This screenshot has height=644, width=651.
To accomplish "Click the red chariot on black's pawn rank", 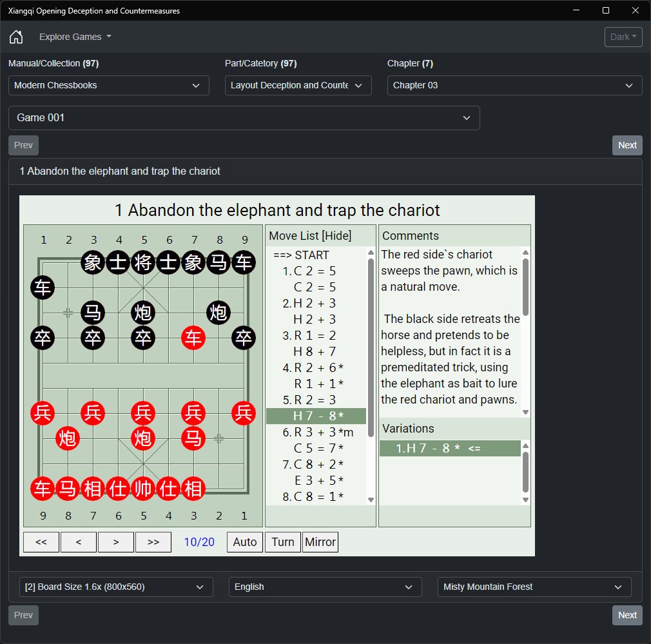I will click(193, 338).
